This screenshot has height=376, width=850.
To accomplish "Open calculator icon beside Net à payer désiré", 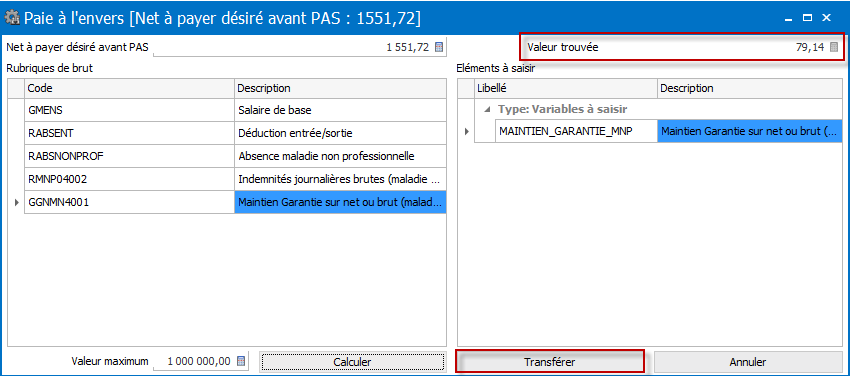I will click(x=439, y=47).
